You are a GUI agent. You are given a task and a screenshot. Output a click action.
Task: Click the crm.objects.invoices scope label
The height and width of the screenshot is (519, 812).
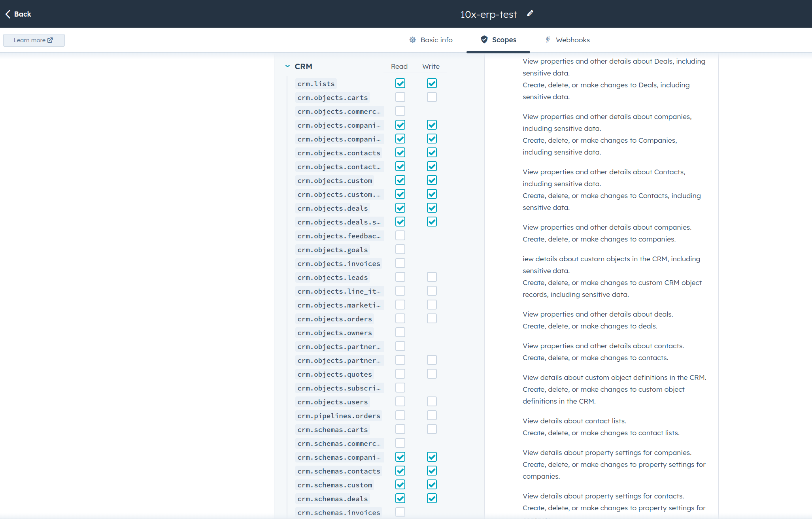coord(338,264)
